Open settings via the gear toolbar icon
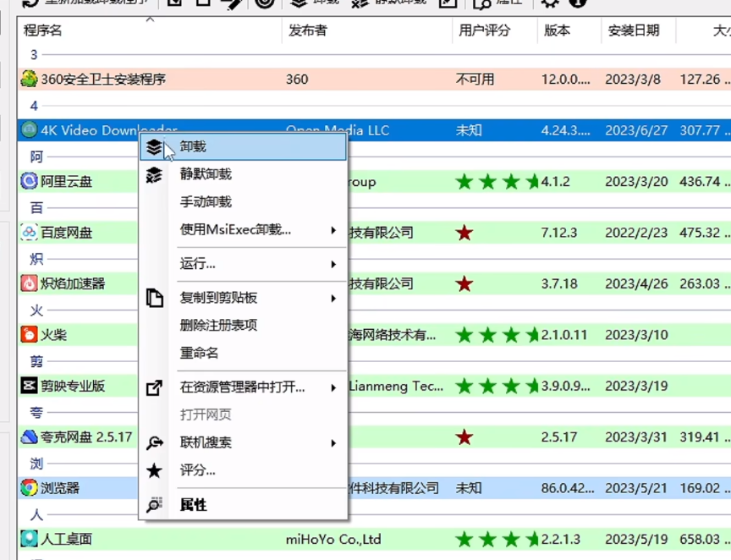The width and height of the screenshot is (731, 560). click(x=550, y=3)
